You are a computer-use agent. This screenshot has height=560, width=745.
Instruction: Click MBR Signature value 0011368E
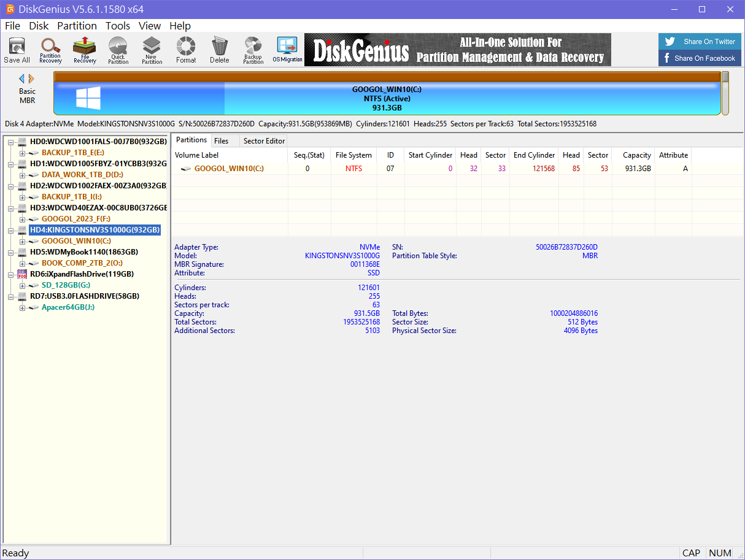pyautogui.click(x=365, y=264)
